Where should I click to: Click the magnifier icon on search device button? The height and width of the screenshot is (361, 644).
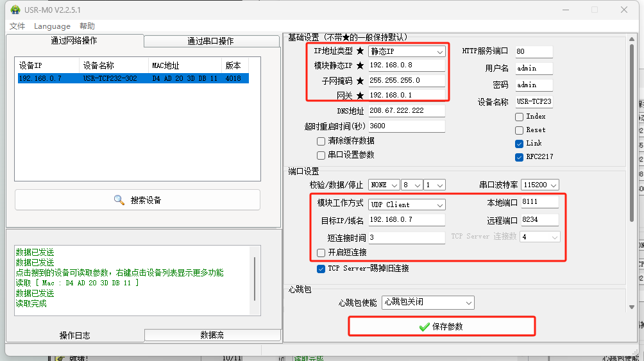pos(119,200)
